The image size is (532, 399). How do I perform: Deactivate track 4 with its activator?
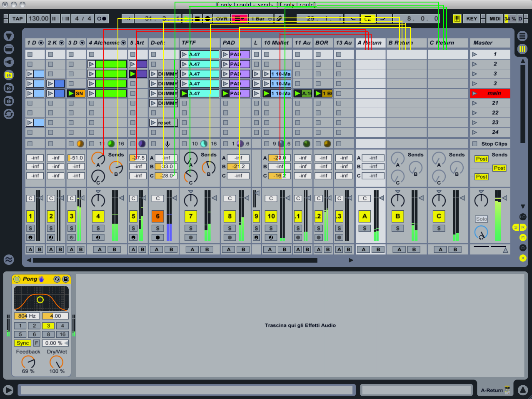(98, 216)
